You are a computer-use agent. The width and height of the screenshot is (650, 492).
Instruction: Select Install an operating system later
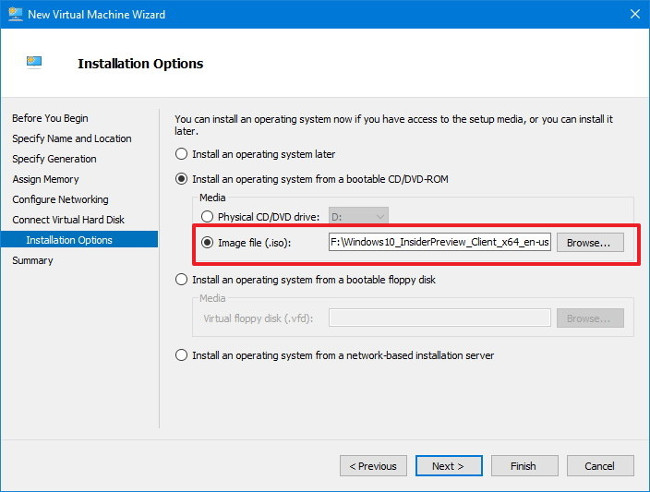coord(181,154)
